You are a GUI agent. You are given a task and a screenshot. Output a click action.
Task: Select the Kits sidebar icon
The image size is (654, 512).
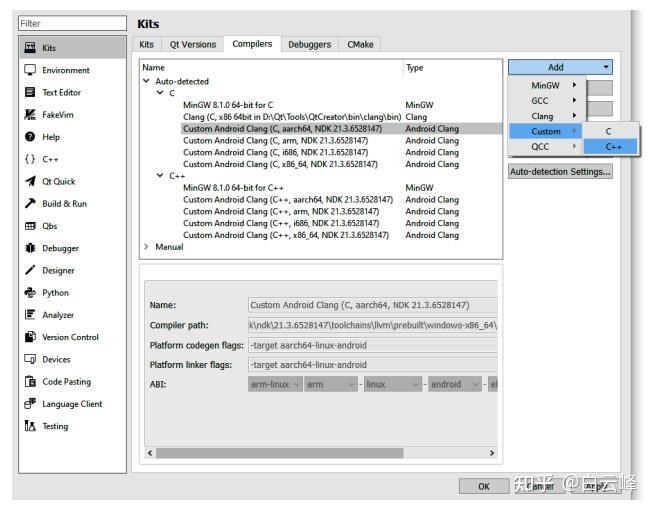tap(30, 48)
